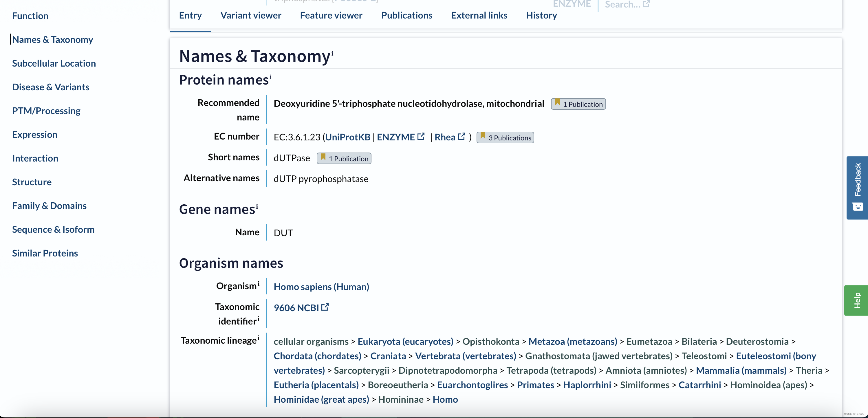
Task: Switch to the Entry tab
Action: (191, 16)
